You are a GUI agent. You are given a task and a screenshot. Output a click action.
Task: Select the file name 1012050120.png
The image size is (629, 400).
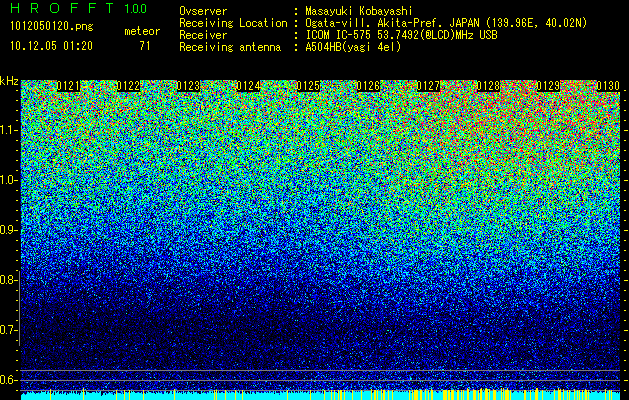(x=52, y=27)
